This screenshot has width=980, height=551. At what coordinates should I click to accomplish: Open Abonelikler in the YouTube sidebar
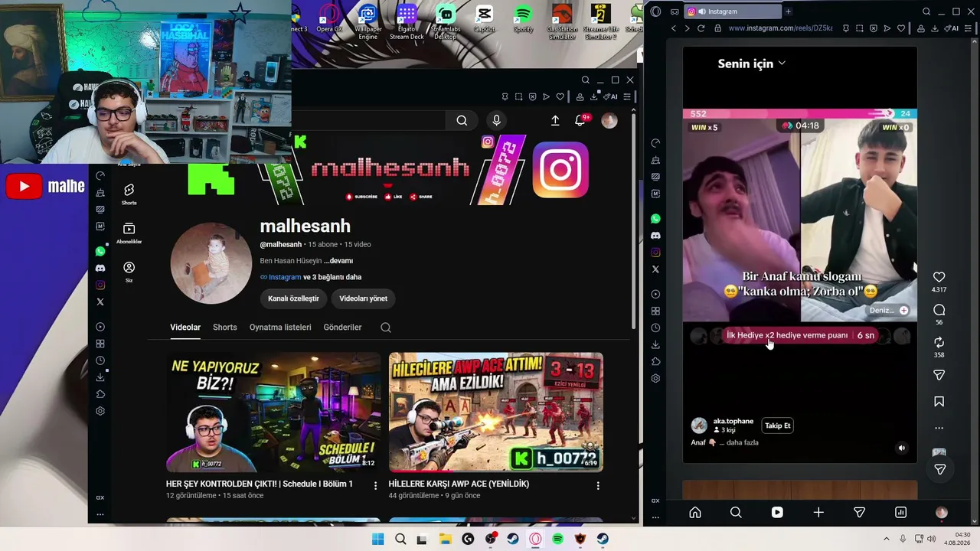tap(129, 233)
